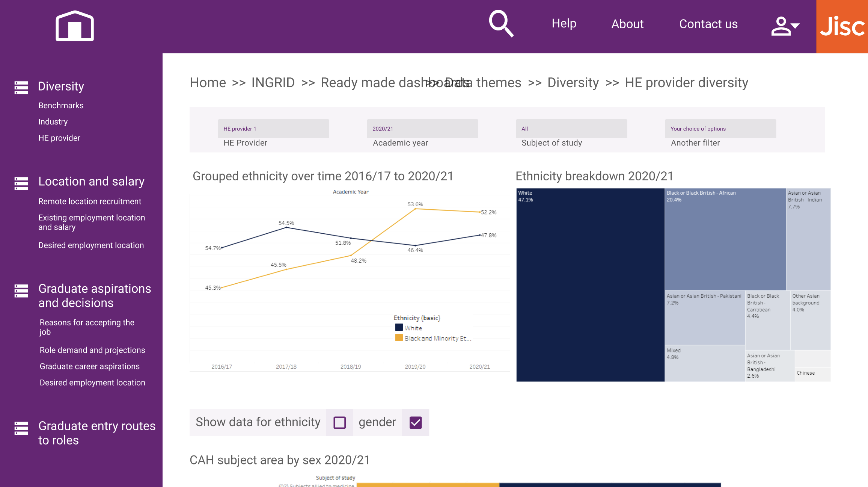868x487 pixels.
Task: Open the Academic year dropdown
Action: coord(422,129)
